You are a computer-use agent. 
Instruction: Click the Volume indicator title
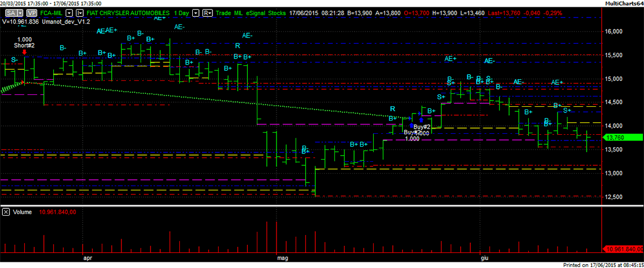(x=22, y=212)
